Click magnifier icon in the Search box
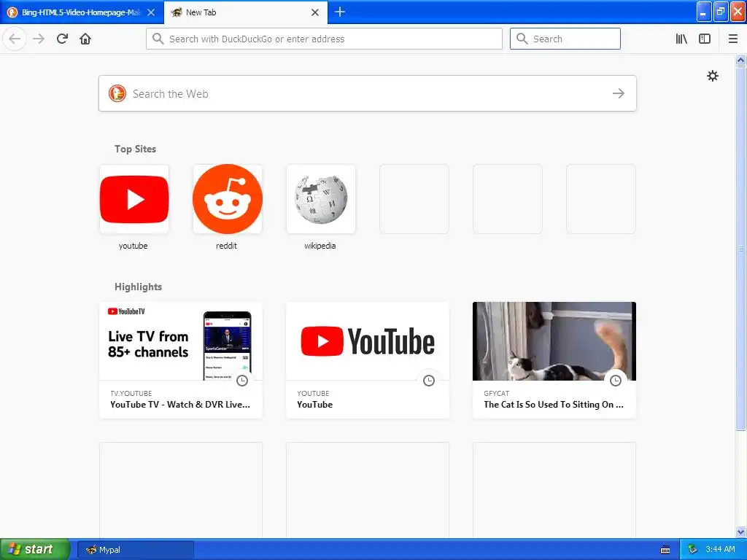Image resolution: width=747 pixels, height=560 pixels. [x=522, y=39]
